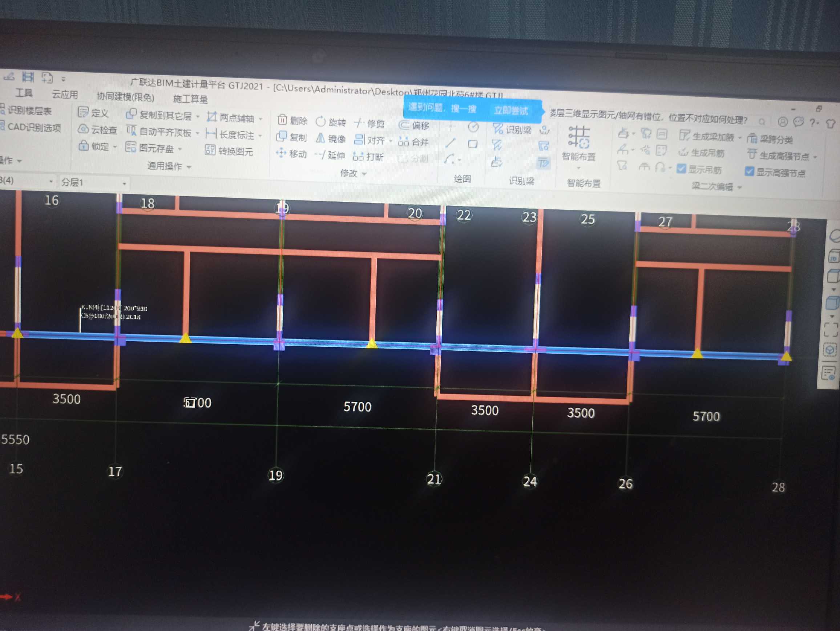Click the user account icon
This screenshot has height=631, width=840.
pos(783,121)
